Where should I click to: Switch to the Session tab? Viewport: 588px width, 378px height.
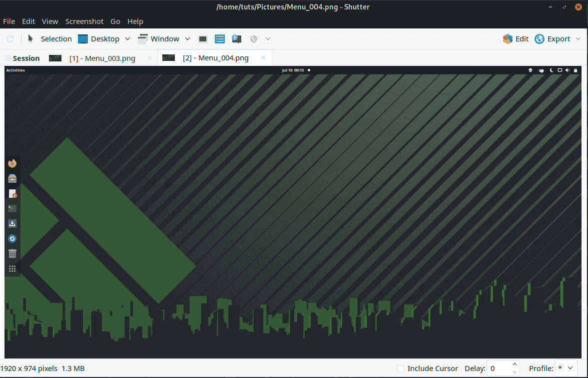pos(22,58)
